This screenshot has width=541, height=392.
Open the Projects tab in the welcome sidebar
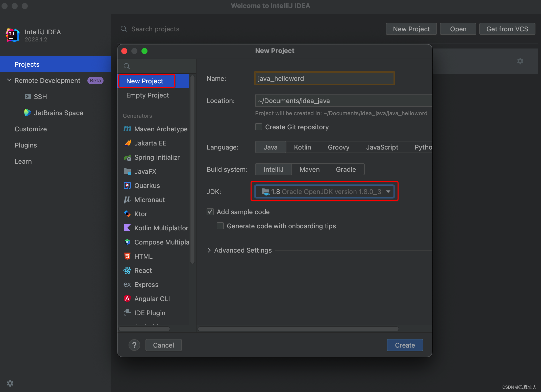click(55, 64)
